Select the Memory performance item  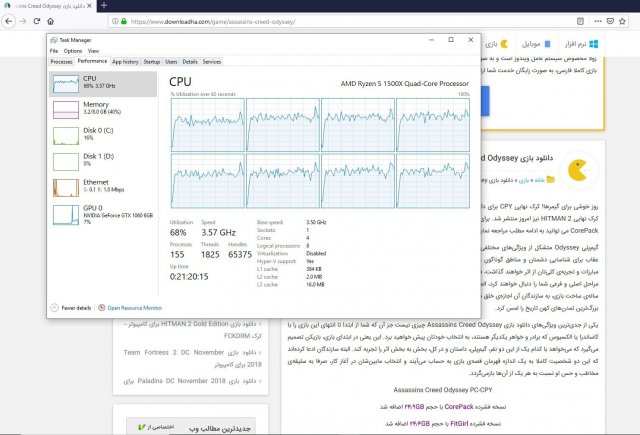tap(103, 109)
